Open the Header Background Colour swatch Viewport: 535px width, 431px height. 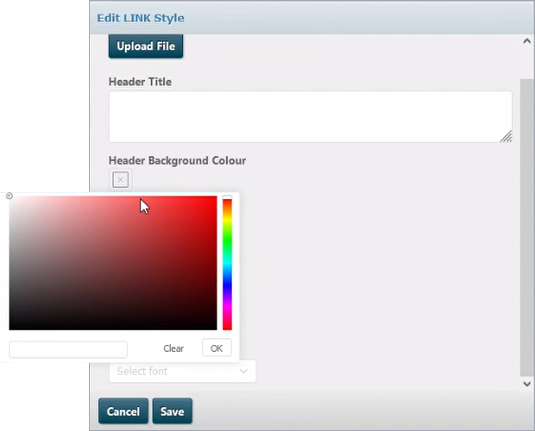[120, 179]
